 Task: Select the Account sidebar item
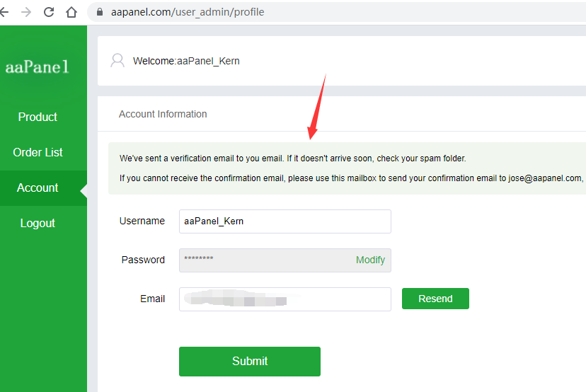click(38, 188)
